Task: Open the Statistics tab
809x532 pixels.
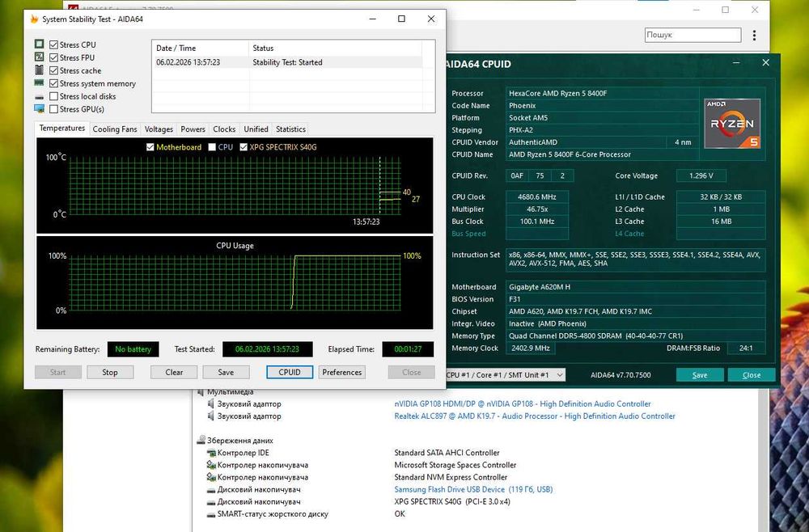Action: (290, 129)
